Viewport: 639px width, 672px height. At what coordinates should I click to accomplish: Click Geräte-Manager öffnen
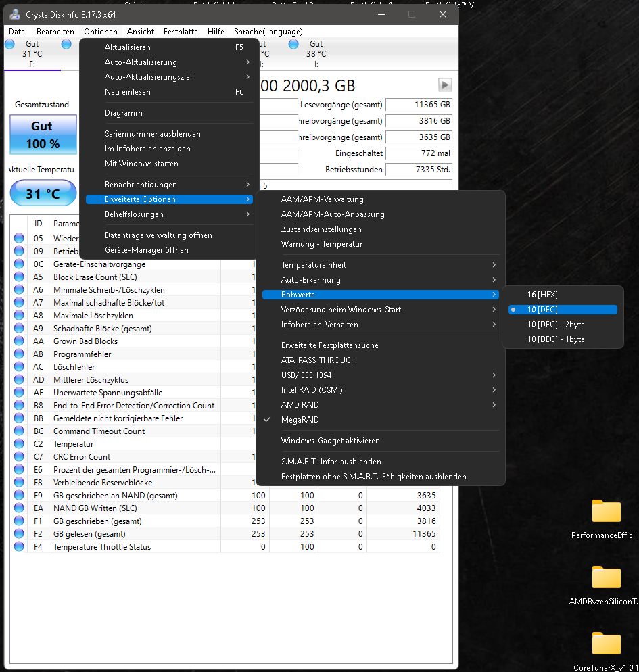tap(169, 250)
